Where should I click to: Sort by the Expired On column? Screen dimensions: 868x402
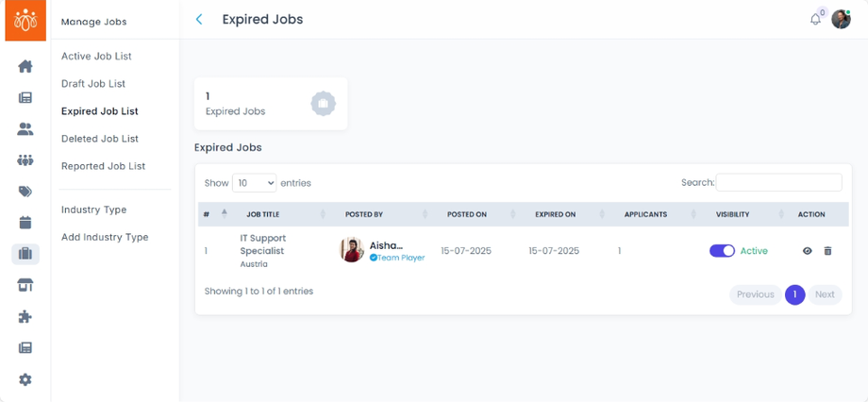[x=555, y=214]
